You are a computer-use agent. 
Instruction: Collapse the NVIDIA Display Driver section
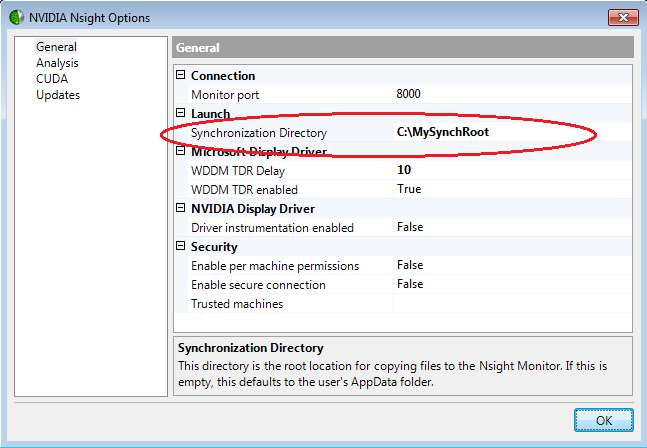pyautogui.click(x=181, y=209)
